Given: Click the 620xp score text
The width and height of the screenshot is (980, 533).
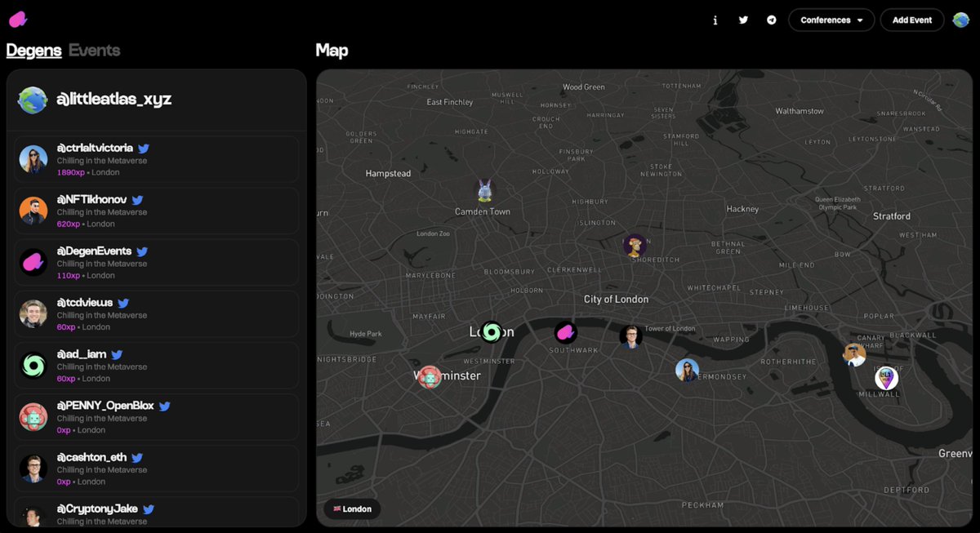Looking at the screenshot, I should [68, 224].
